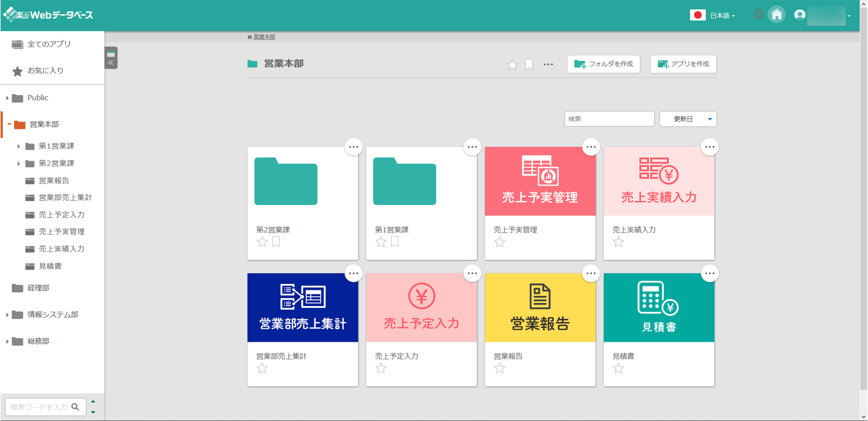The height and width of the screenshot is (421, 868).
Task: Open the 売上予実管理 app tile
Action: pos(539,181)
